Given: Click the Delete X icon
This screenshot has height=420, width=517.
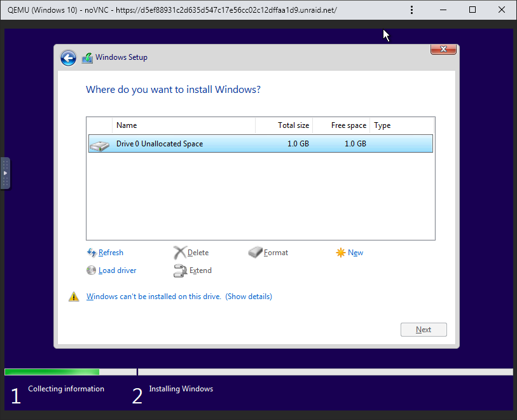Looking at the screenshot, I should [180, 253].
